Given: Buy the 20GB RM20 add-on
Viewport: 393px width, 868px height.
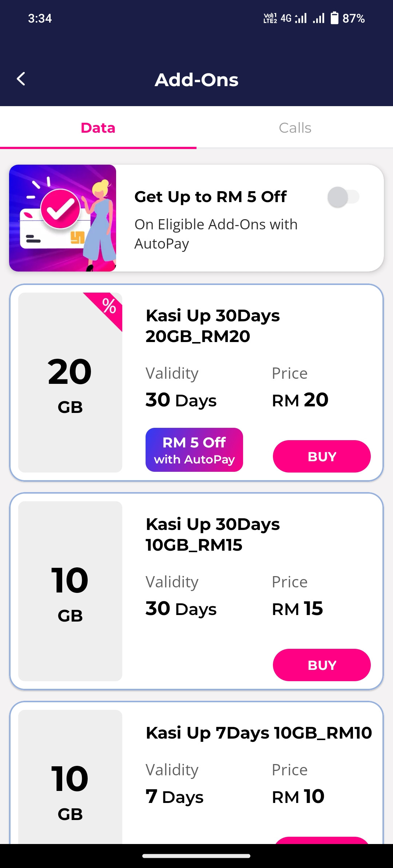Looking at the screenshot, I should click(x=322, y=456).
